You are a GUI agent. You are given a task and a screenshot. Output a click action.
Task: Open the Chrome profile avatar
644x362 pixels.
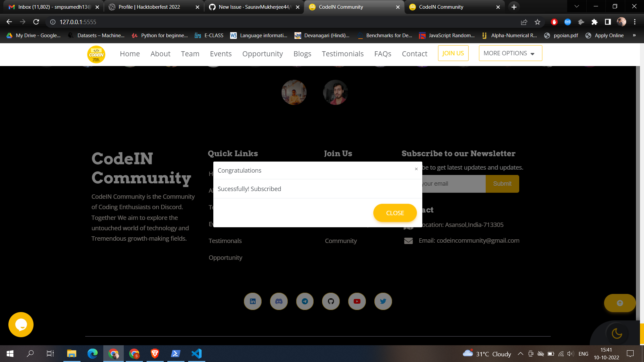pos(622,22)
